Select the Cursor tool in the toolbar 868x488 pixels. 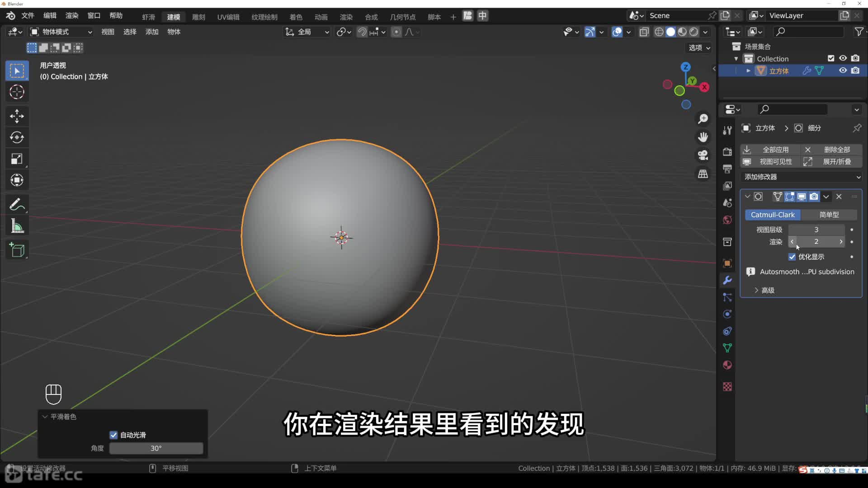tap(17, 92)
